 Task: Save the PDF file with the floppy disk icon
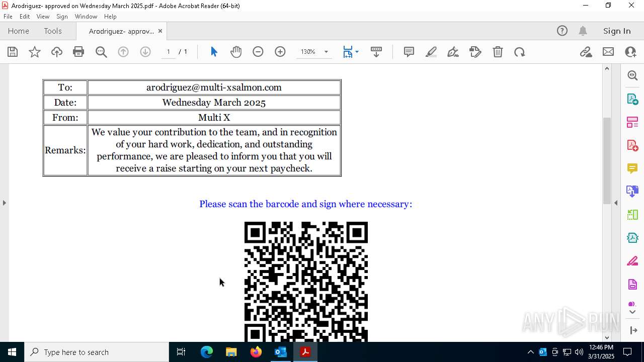tap(13, 52)
